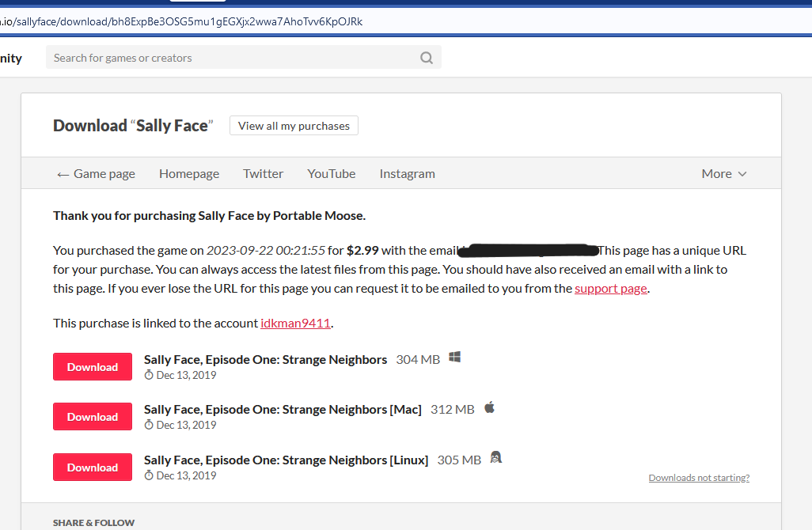
Task: Click Downloads not starting? link
Action: [698, 477]
